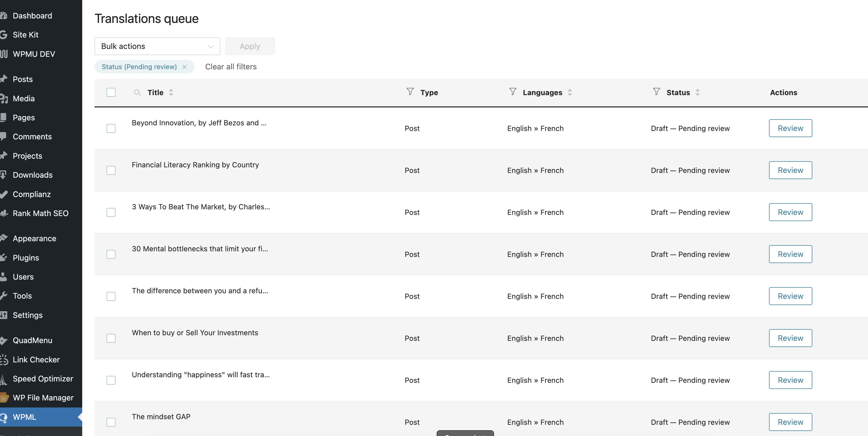Click the Complianz checkmark icon
The height and width of the screenshot is (436, 868).
pyautogui.click(x=3, y=194)
